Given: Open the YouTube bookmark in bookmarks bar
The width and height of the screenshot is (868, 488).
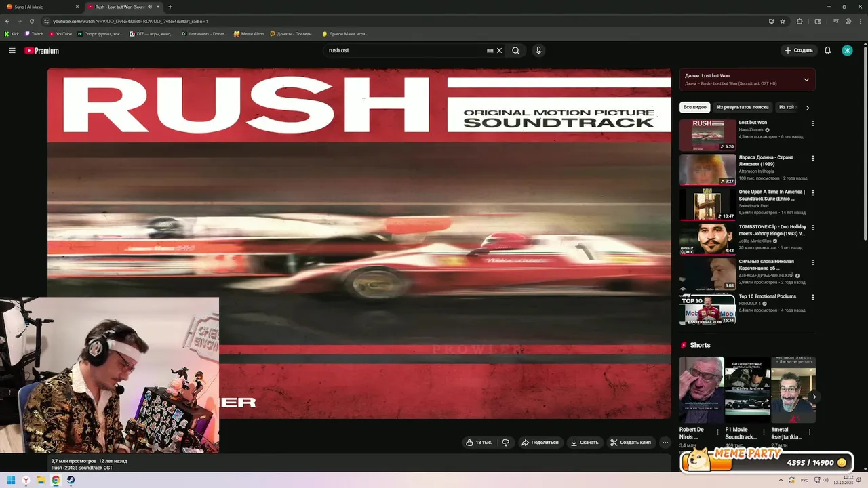Looking at the screenshot, I should (x=60, y=33).
